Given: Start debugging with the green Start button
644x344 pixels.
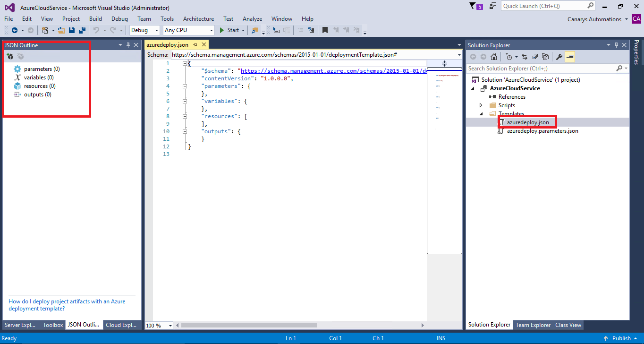Looking at the screenshot, I should tap(229, 30).
